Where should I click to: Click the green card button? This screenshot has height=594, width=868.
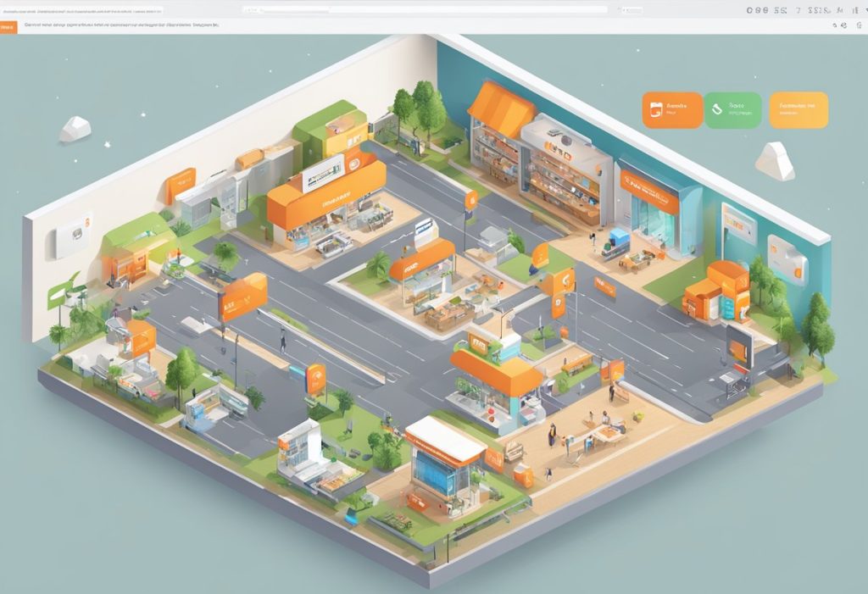point(734,110)
